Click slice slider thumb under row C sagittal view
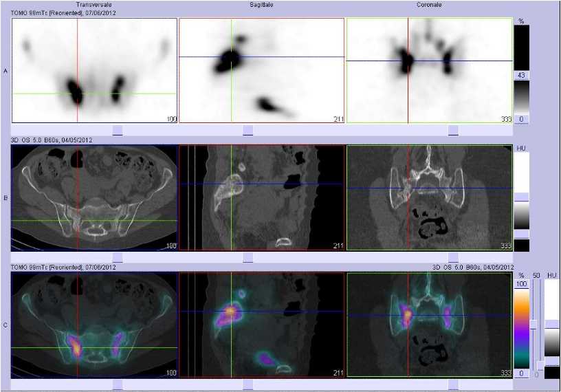This screenshot has height=392, width=561. (x=247, y=385)
